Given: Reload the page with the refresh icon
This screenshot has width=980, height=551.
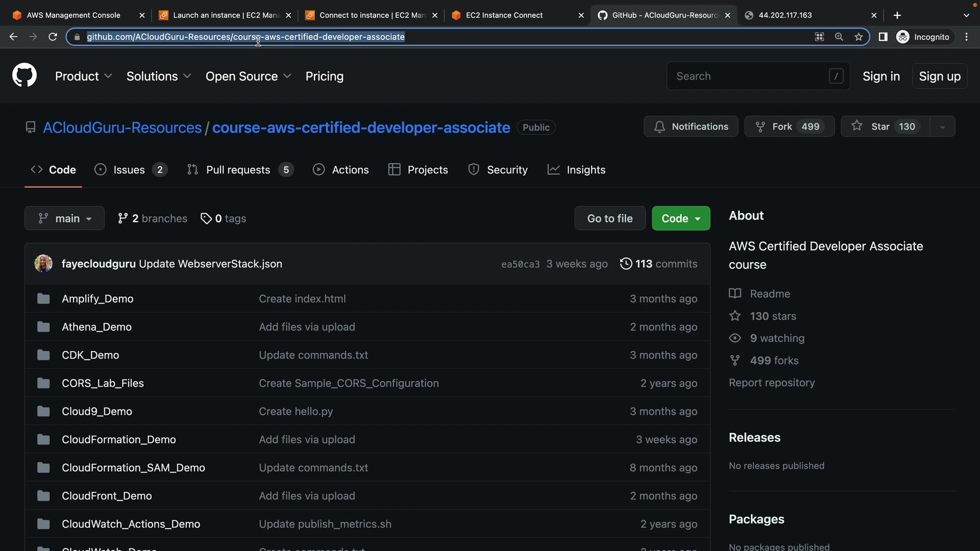Looking at the screenshot, I should point(53,37).
